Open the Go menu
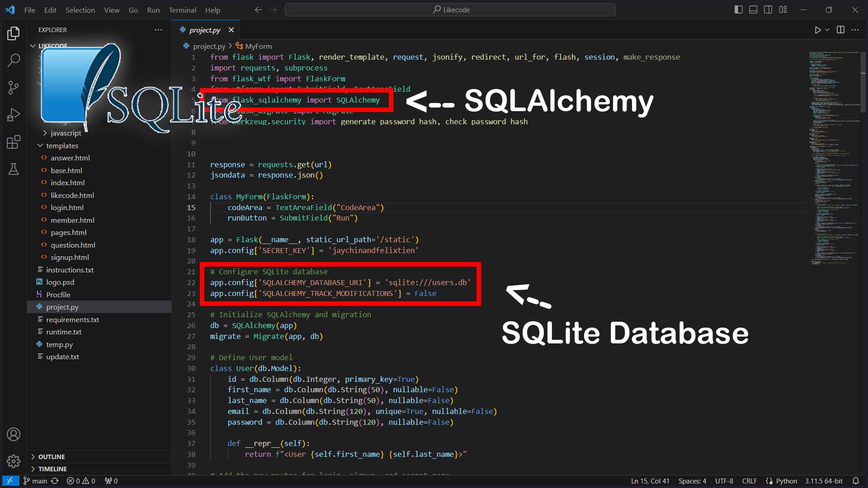The height and width of the screenshot is (488, 868). pyautogui.click(x=133, y=10)
